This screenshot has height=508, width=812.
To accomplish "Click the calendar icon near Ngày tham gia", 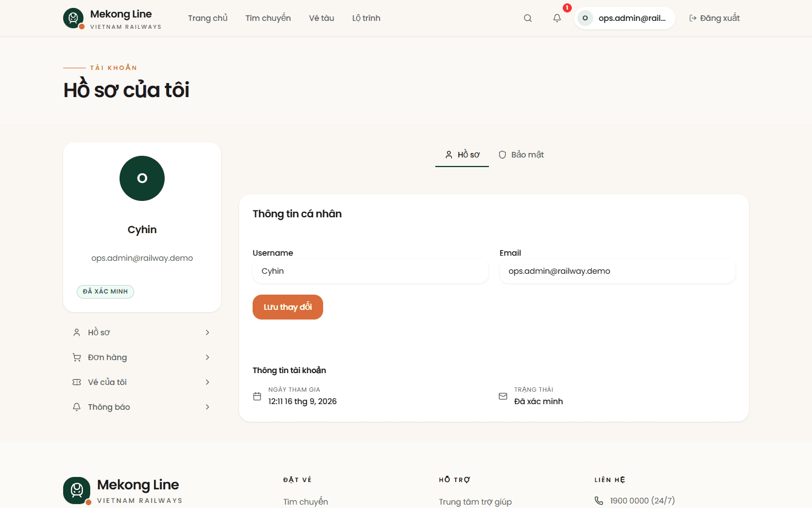I will pyautogui.click(x=257, y=396).
